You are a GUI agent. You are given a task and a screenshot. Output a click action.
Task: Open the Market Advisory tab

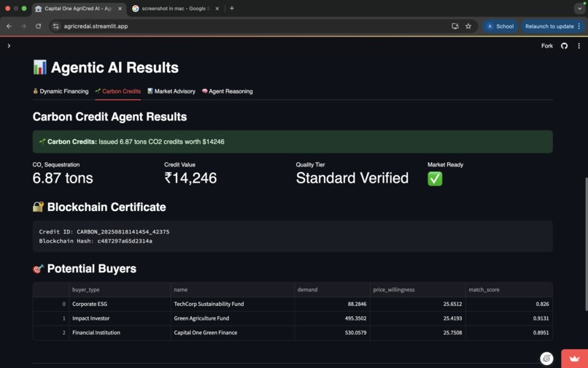pyautogui.click(x=171, y=91)
